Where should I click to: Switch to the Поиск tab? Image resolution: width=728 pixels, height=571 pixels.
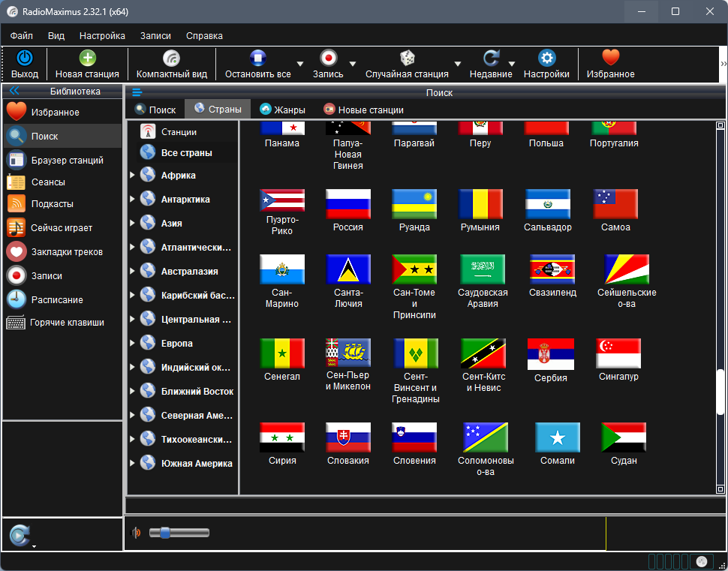(155, 110)
